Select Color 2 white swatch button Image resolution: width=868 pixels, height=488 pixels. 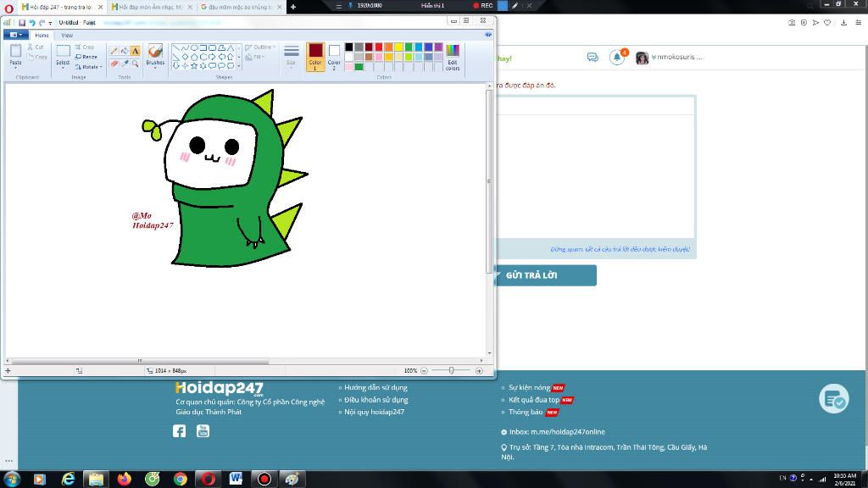[334, 55]
